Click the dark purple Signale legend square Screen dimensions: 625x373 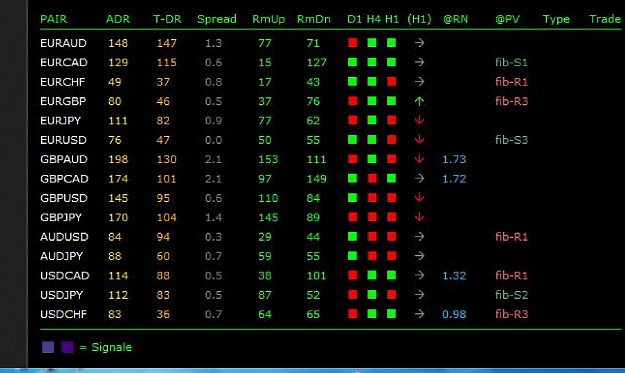click(67, 347)
